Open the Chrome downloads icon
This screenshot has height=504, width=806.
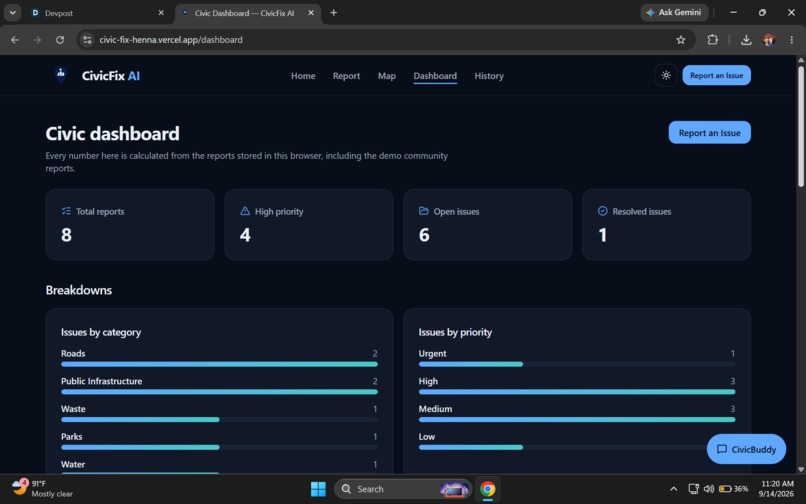[x=746, y=40]
